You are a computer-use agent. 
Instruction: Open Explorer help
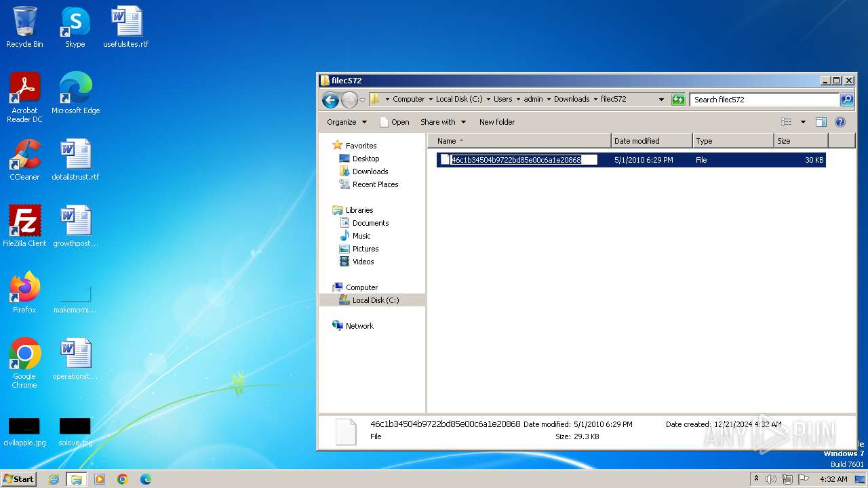(x=840, y=122)
